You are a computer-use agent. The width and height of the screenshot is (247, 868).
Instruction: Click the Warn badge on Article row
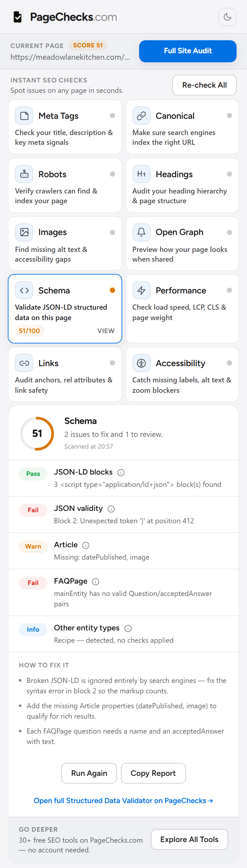point(33,547)
